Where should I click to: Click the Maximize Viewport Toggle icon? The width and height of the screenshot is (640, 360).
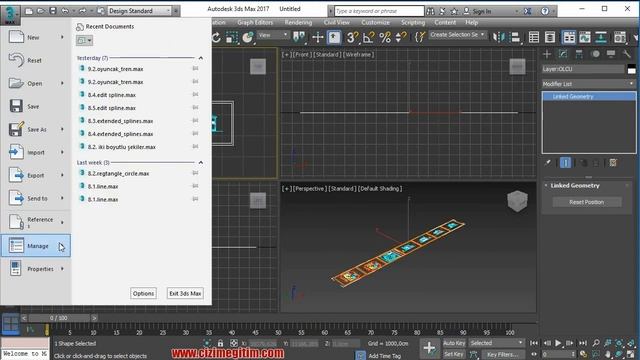(631, 354)
